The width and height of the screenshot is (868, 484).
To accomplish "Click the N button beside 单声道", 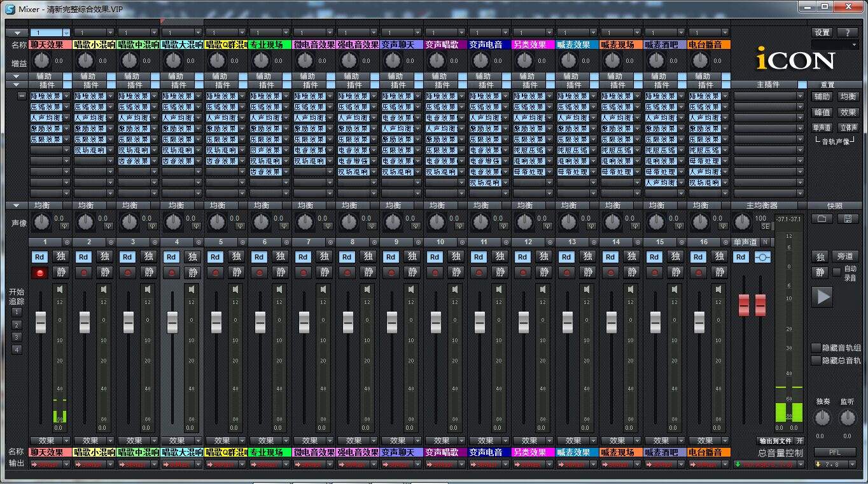I will pyautogui.click(x=765, y=242).
